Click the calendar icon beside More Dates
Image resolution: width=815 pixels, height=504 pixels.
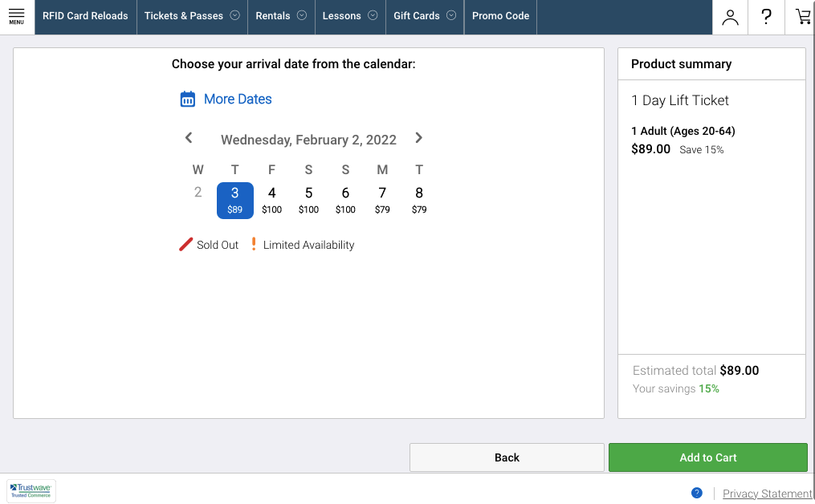(188, 100)
